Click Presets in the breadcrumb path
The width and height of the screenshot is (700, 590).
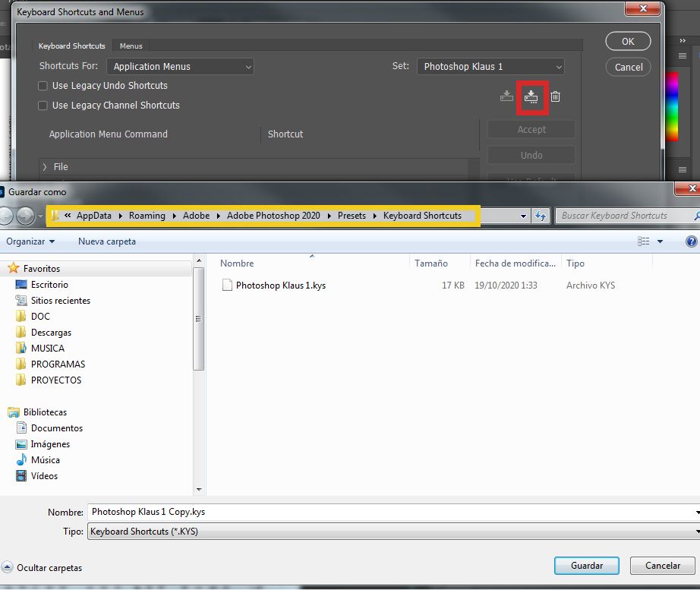pos(352,216)
